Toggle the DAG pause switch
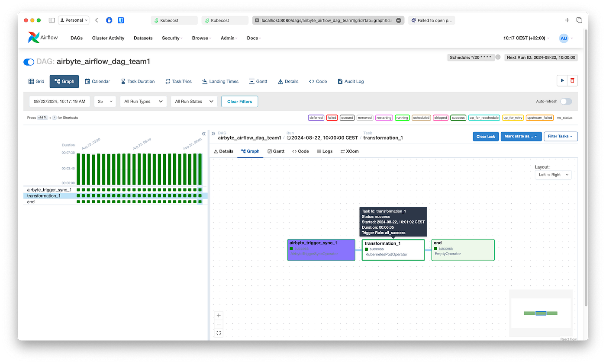Screen dimensions: 606x364 click(x=29, y=62)
